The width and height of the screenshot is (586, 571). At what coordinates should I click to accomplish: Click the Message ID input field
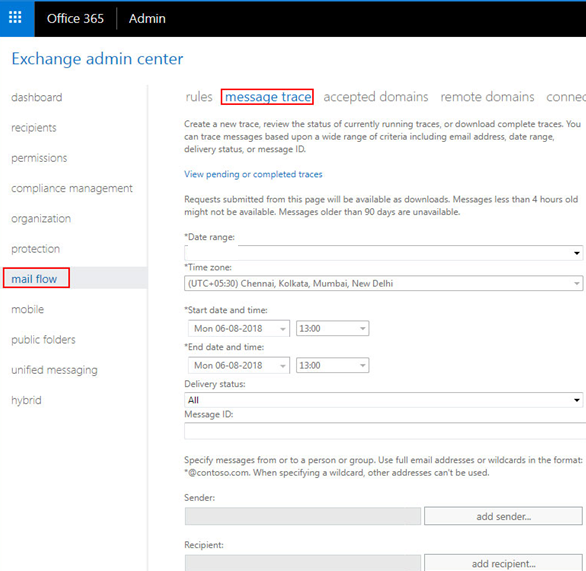tap(385, 431)
